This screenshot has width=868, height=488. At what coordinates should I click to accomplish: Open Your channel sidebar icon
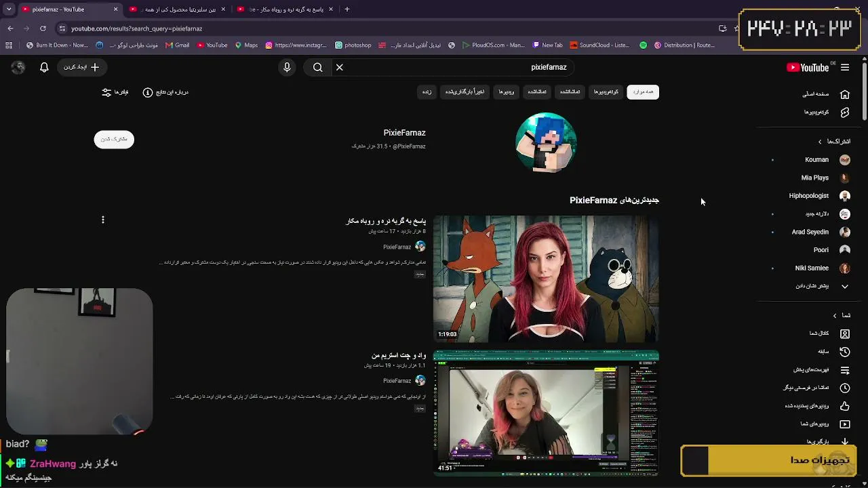point(845,333)
